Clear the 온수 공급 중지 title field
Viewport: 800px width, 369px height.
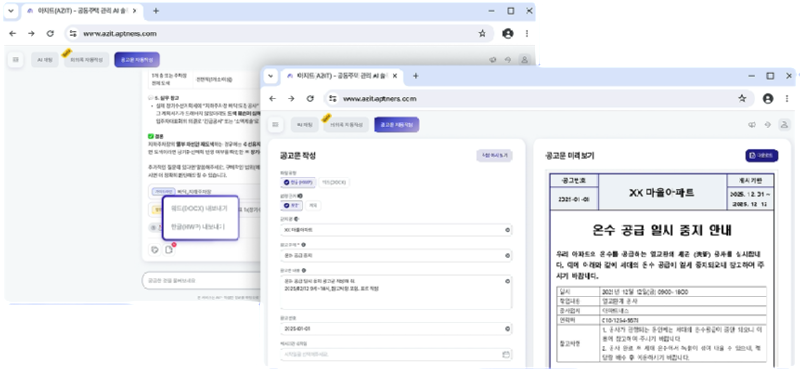click(507, 255)
